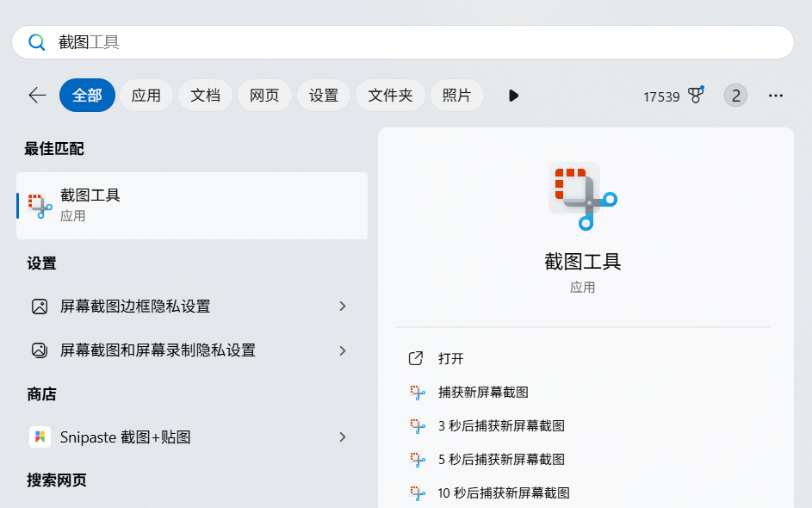Viewport: 812px width, 508px height.
Task: Switch to the 网页 filter tab
Action: 264,96
